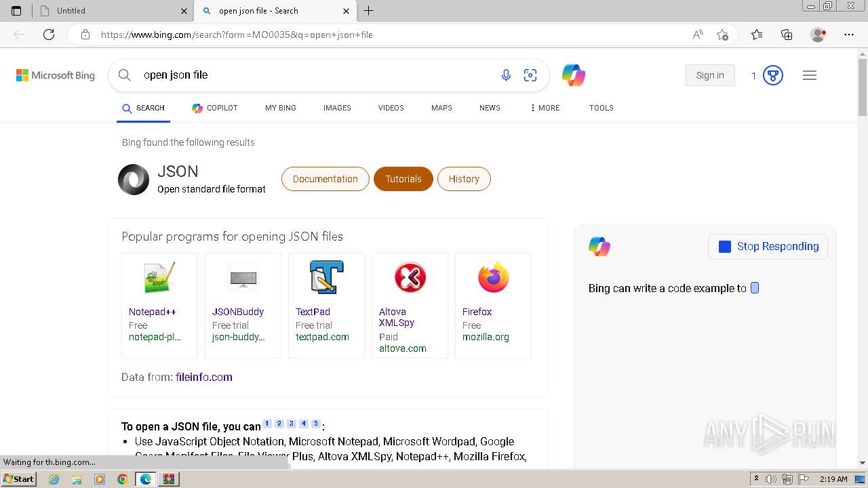868x488 pixels.
Task: Open the Favorites list icon
Action: tap(757, 35)
